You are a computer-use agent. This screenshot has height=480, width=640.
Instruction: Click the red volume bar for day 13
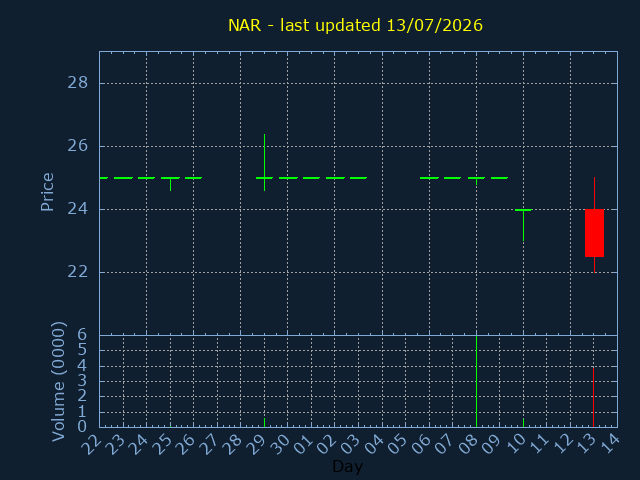coord(593,398)
